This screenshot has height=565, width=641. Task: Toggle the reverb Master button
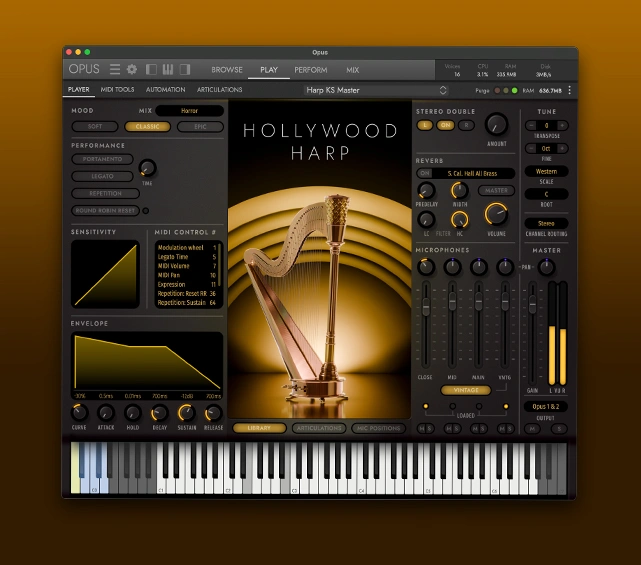[x=496, y=191]
